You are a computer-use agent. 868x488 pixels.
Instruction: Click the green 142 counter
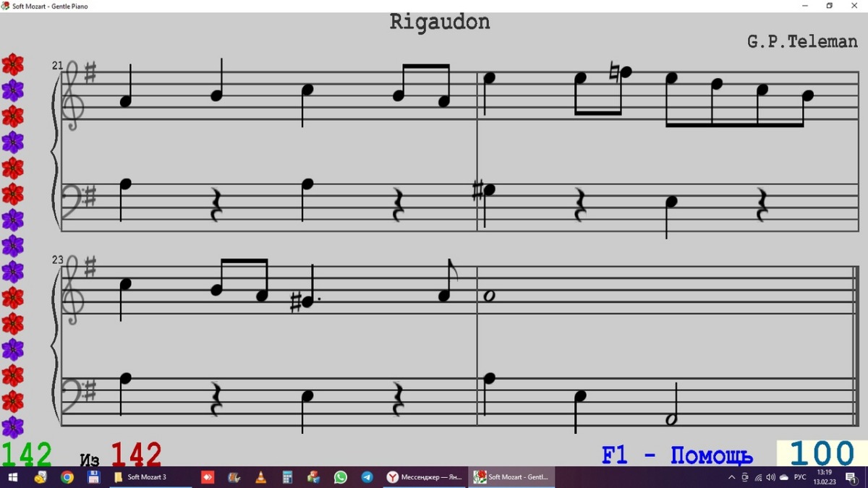tap(27, 455)
